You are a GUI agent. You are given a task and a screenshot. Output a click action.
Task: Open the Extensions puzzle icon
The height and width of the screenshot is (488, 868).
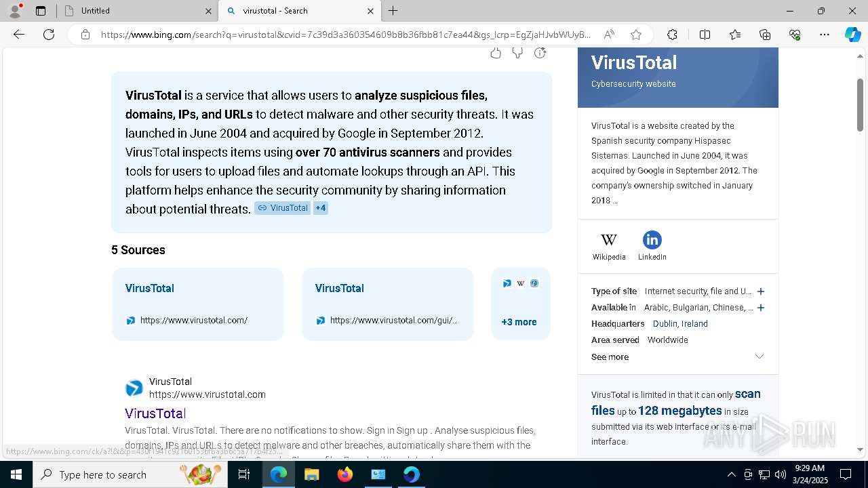click(x=672, y=35)
